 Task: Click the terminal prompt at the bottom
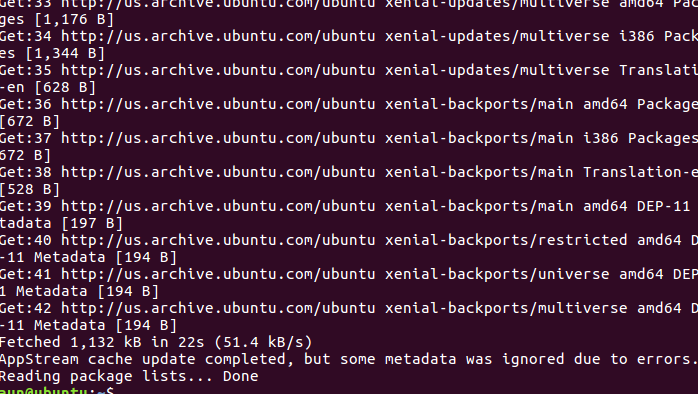point(57,390)
